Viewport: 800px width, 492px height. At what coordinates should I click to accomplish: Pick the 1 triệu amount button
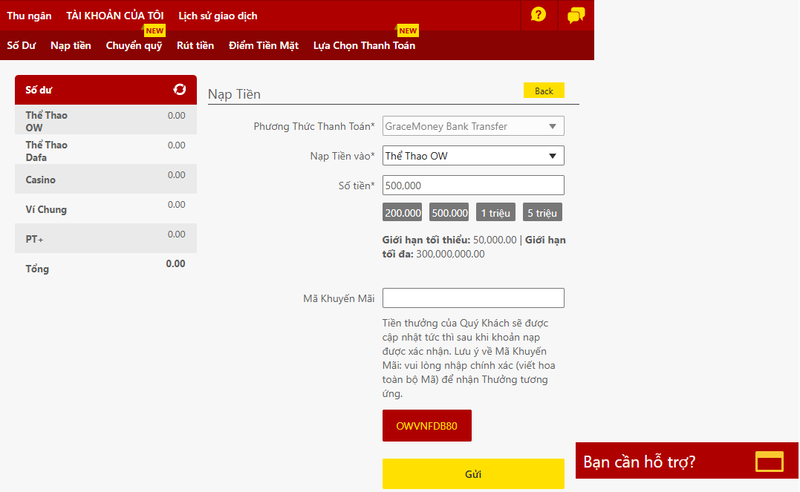[495, 212]
